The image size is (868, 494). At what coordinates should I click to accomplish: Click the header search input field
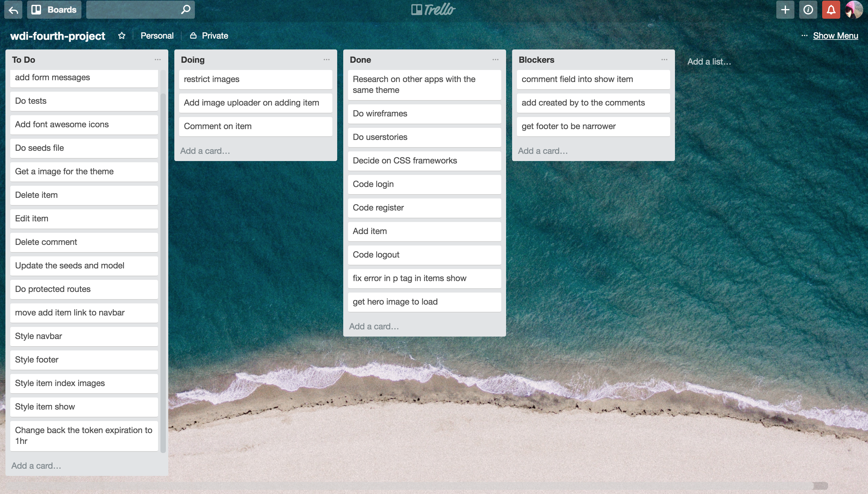132,10
